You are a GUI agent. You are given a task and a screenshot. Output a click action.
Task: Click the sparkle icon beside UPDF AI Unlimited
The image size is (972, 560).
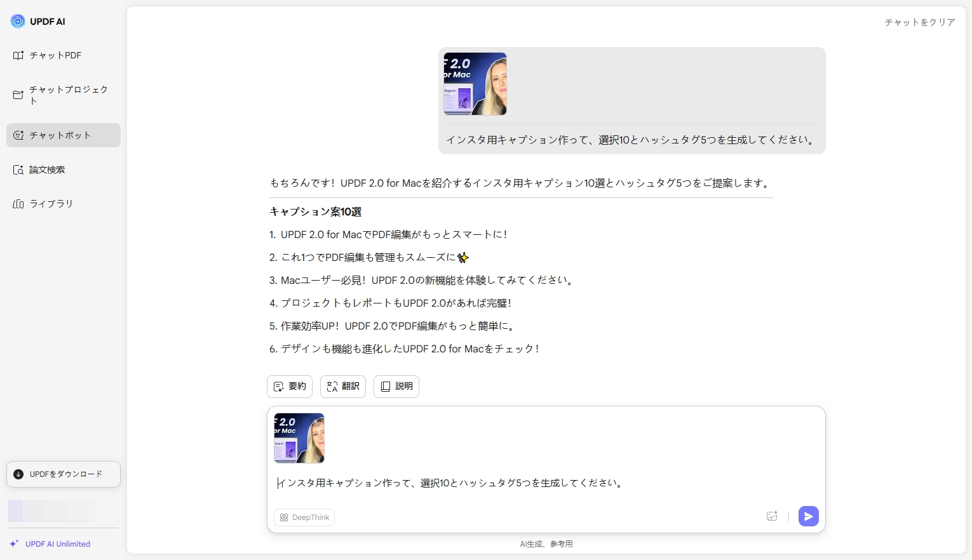pyautogui.click(x=14, y=543)
